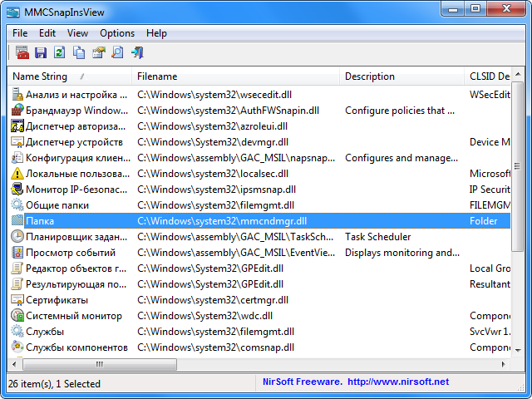Sort by Name String column header
Screen dimensions: 532x399
click(x=70, y=76)
